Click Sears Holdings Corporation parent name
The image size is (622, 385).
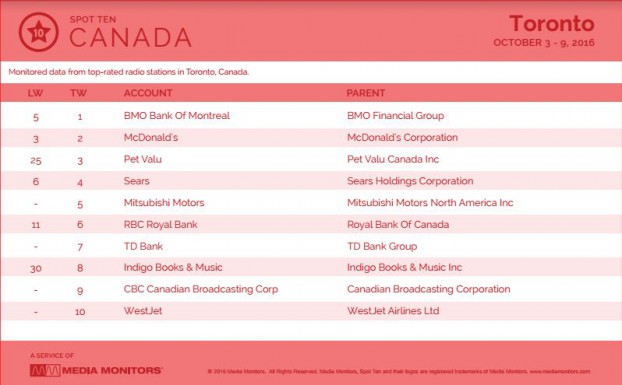[x=410, y=181]
